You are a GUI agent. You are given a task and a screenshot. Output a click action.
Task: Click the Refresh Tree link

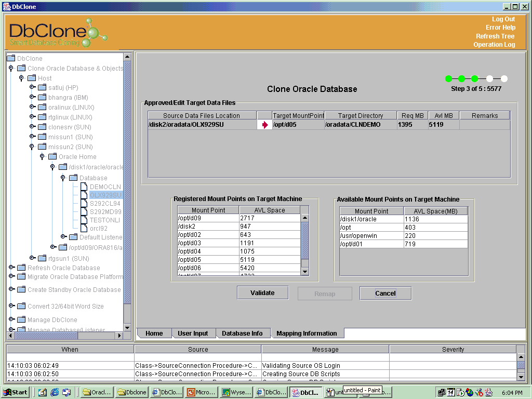point(495,36)
